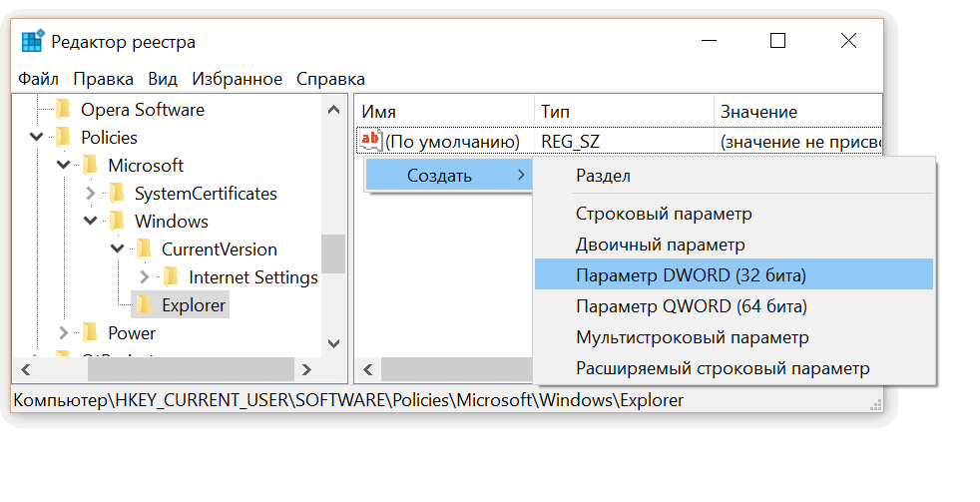
Task: Click tree pane horizontal scrollbar thumb
Action: coord(191,369)
